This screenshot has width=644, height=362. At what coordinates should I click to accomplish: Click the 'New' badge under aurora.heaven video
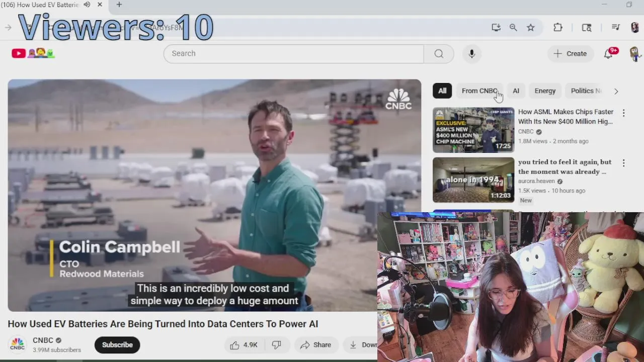(x=526, y=200)
